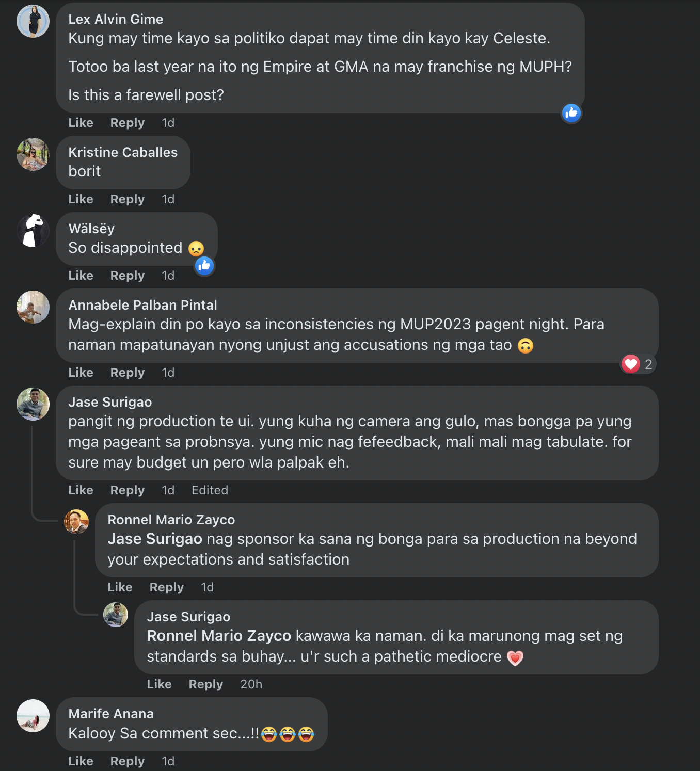Show edit history via the Edited label

click(210, 490)
